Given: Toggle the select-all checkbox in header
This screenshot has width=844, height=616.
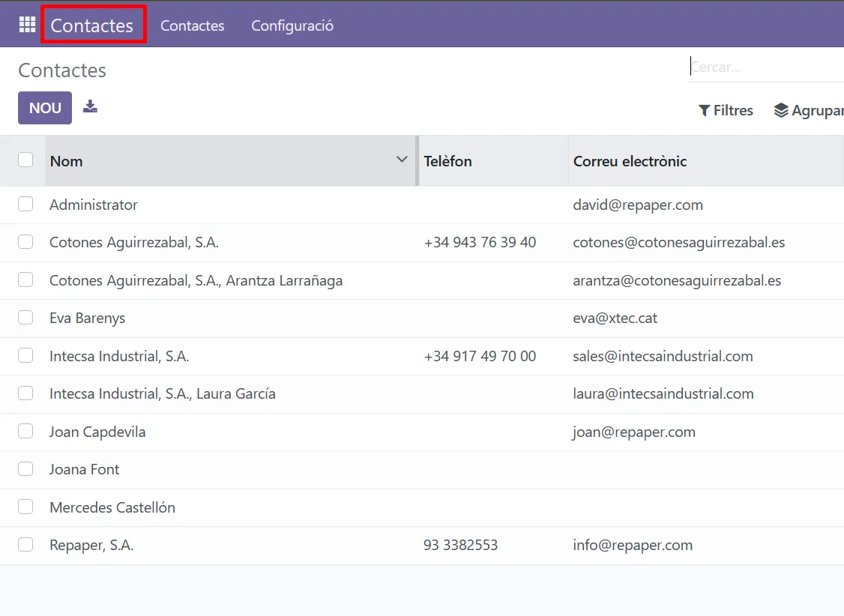Looking at the screenshot, I should (25, 160).
